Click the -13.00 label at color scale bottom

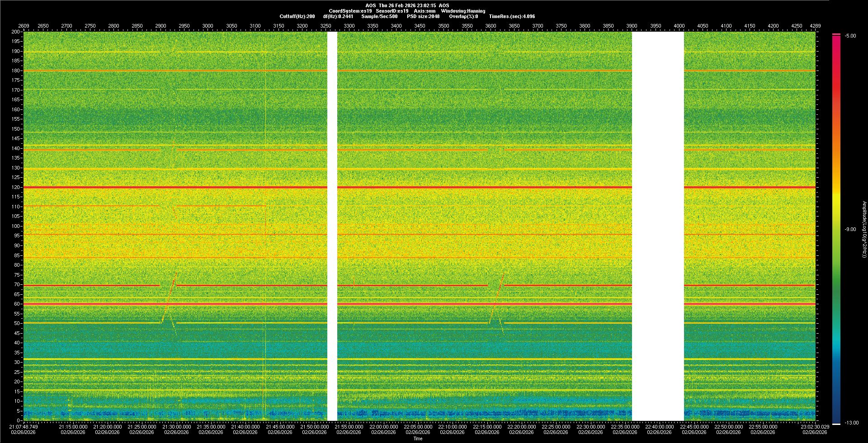(852, 423)
